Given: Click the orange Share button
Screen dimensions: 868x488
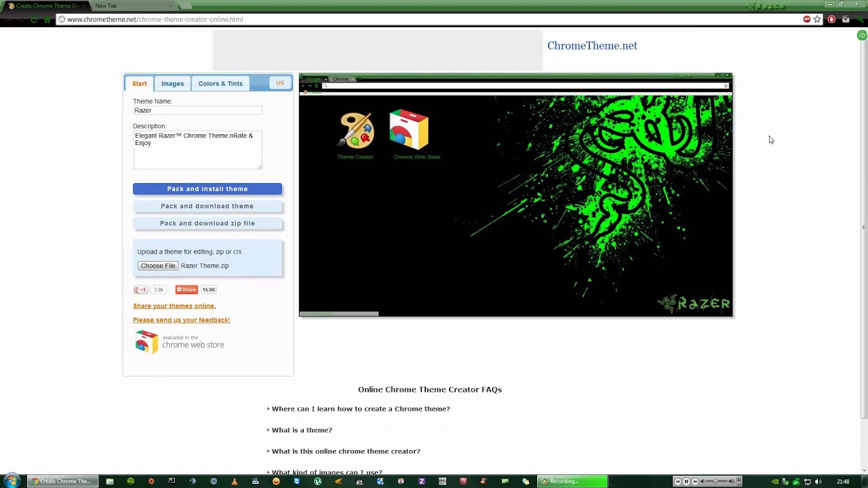Looking at the screenshot, I should [x=186, y=289].
